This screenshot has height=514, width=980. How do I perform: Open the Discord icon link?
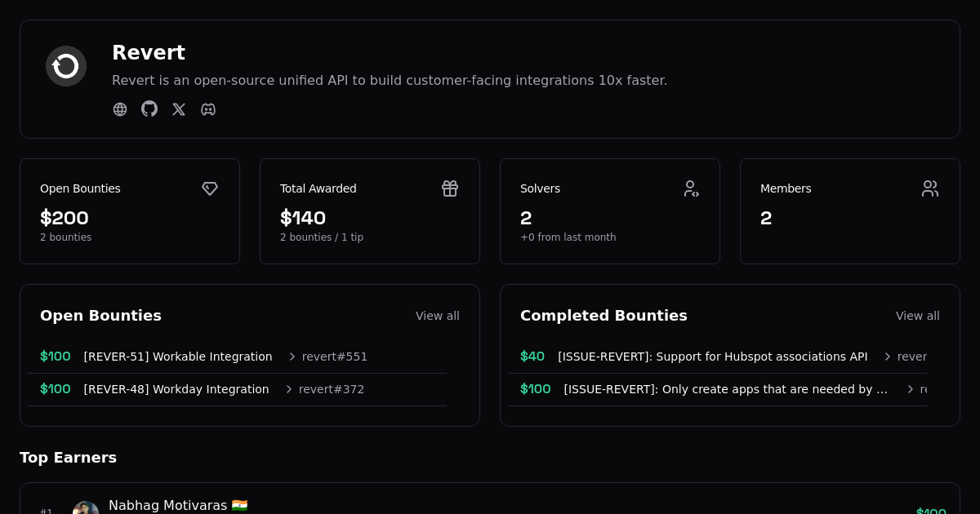coord(208,109)
